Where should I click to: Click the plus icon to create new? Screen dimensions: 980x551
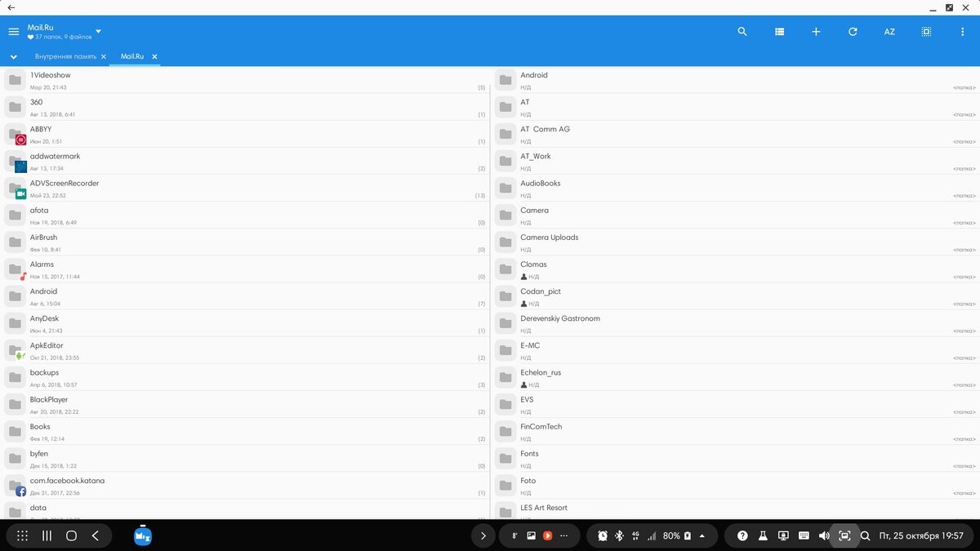pyautogui.click(x=816, y=32)
